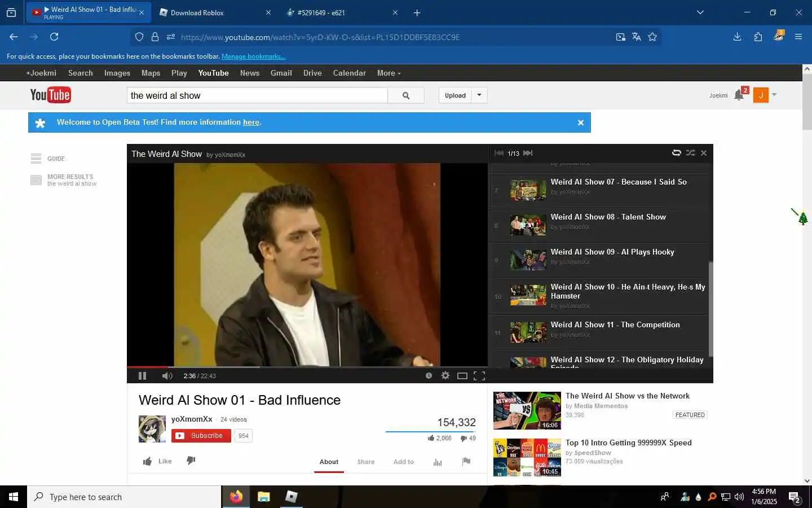Open File Explorer from taskbar
The width and height of the screenshot is (812, 508).
[x=263, y=497]
